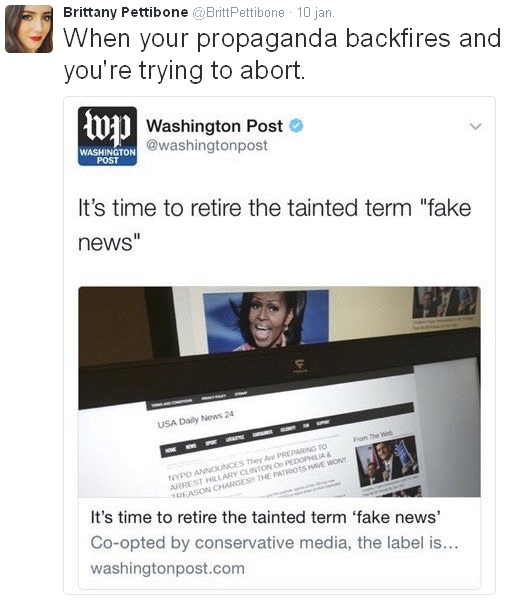
Task: Click the woman's photo on the upper monitor
Action: 266,321
